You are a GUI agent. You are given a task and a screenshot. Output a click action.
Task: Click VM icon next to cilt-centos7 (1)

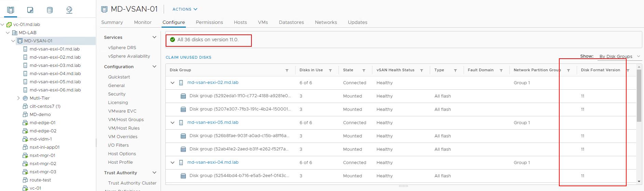[25, 106]
